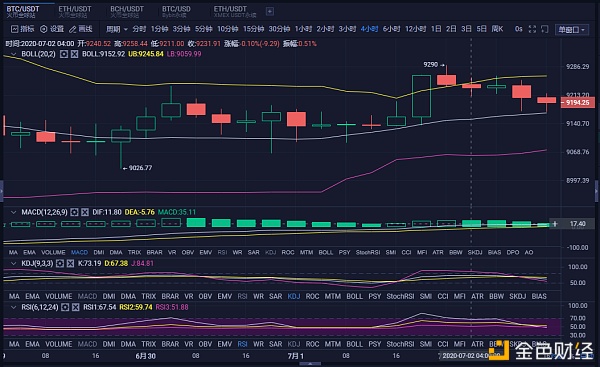Open the 设置 settings panel
This screenshot has width=600, height=367.
pyautogui.click(x=52, y=29)
